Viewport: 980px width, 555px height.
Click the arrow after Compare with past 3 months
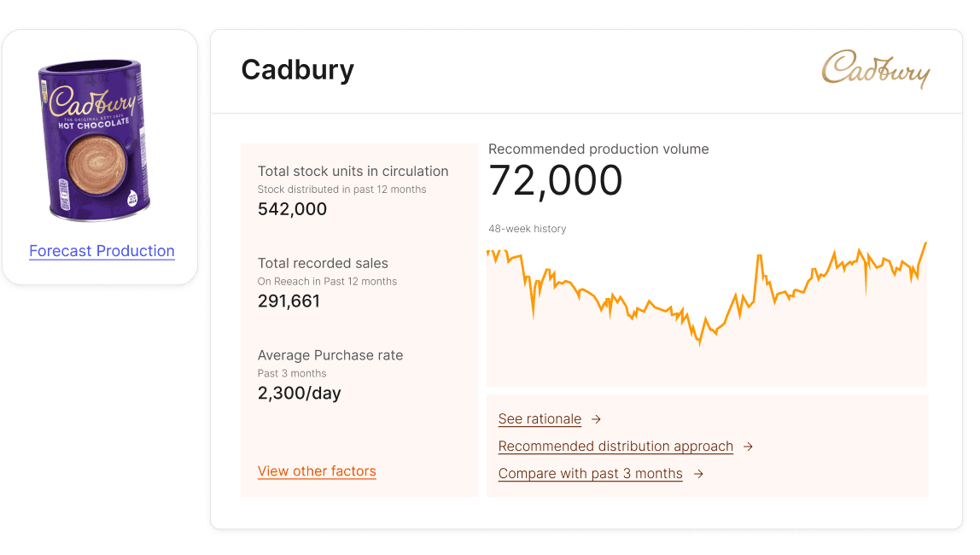tap(698, 474)
